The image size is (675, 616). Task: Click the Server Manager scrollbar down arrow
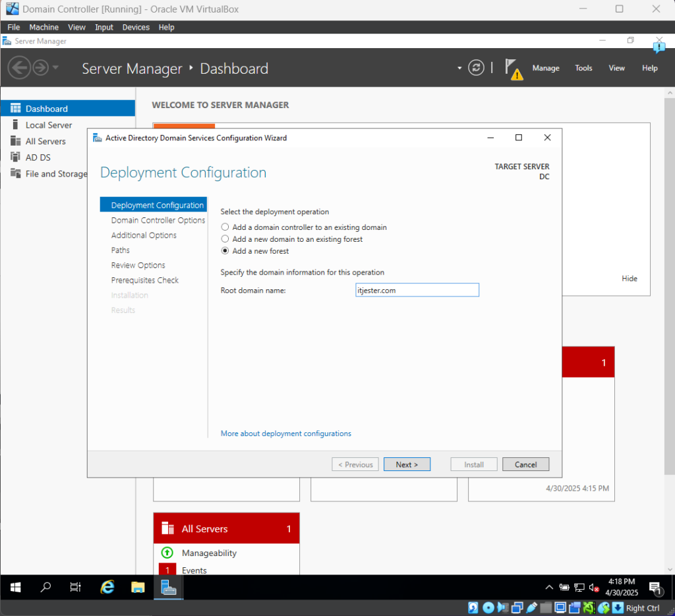(670, 569)
